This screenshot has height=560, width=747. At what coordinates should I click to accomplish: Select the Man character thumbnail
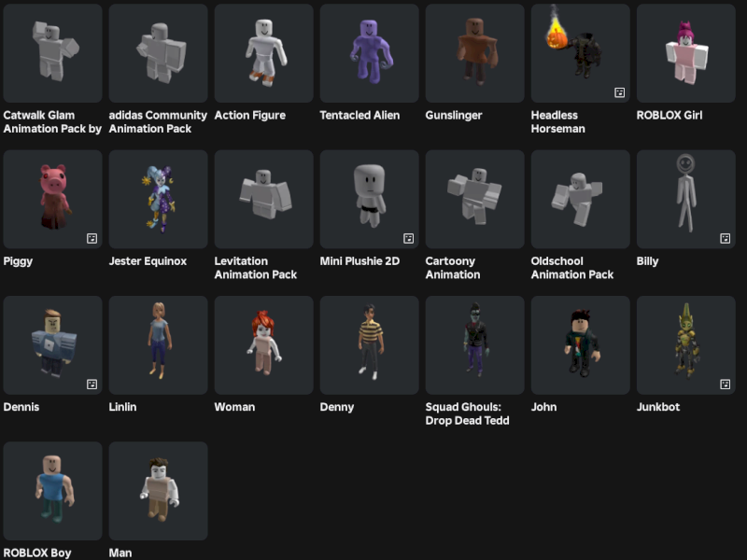click(158, 491)
